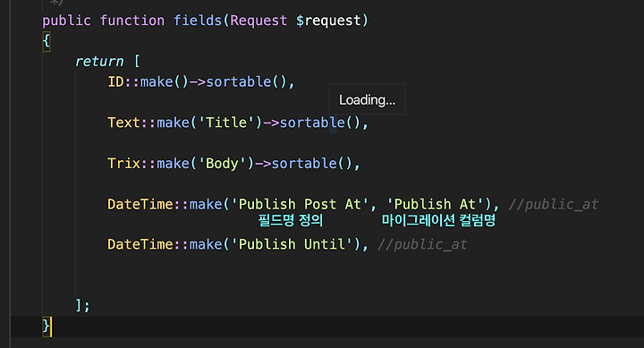Image resolution: width=644 pixels, height=348 pixels.
Task: Click the closing curly brace of fields
Action: [x=47, y=326]
